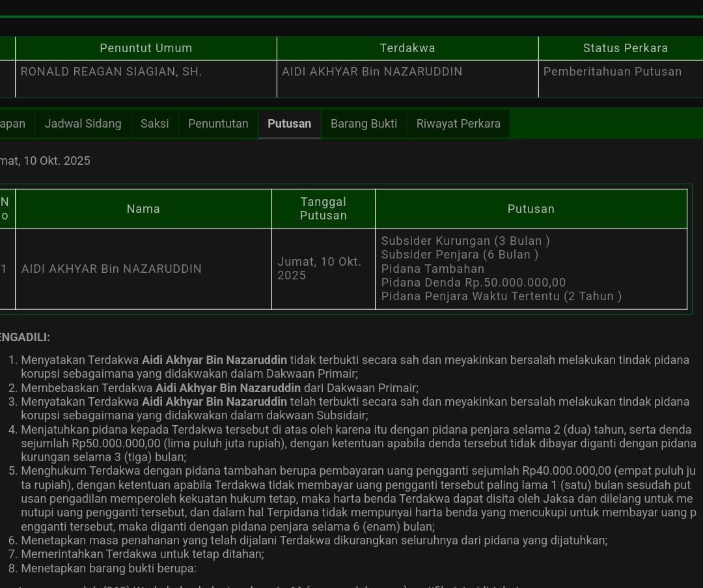Click the Pemberitahuan Putusan status cell
This screenshot has width=703, height=588.
coord(612,72)
